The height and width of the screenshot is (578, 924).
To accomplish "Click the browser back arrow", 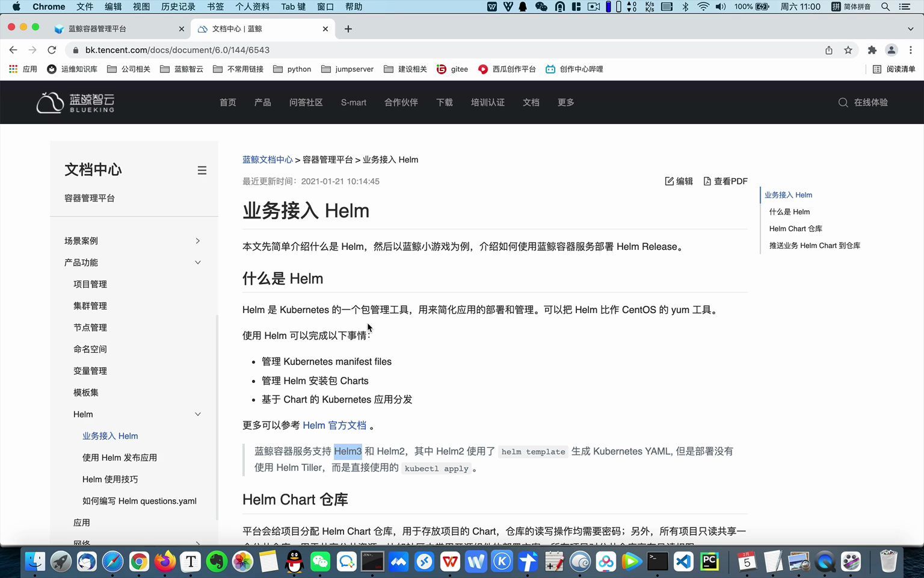I will pyautogui.click(x=13, y=50).
